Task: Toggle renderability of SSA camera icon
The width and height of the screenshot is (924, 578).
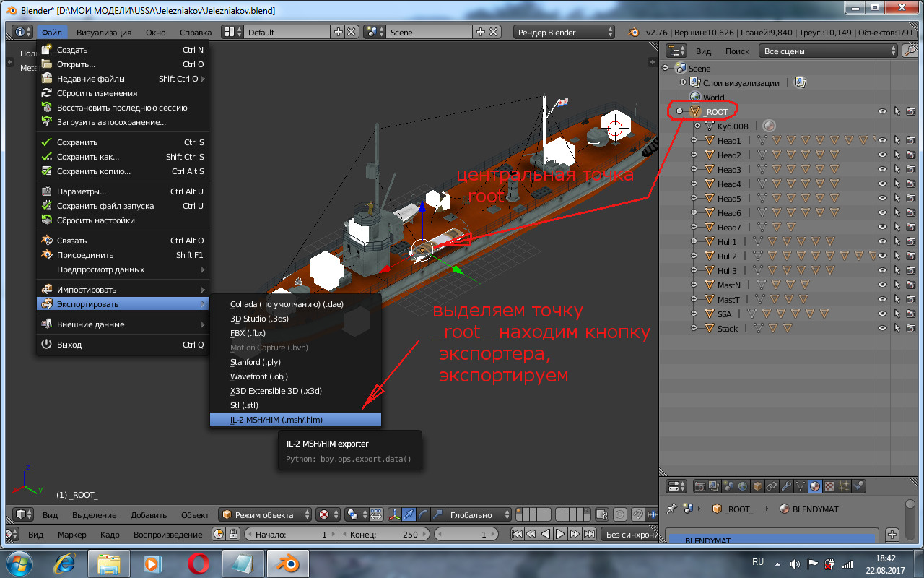Action: pyautogui.click(x=911, y=314)
